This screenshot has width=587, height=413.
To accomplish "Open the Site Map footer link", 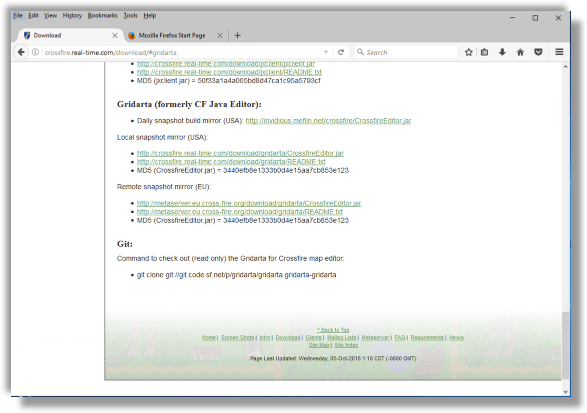I will 319,345.
